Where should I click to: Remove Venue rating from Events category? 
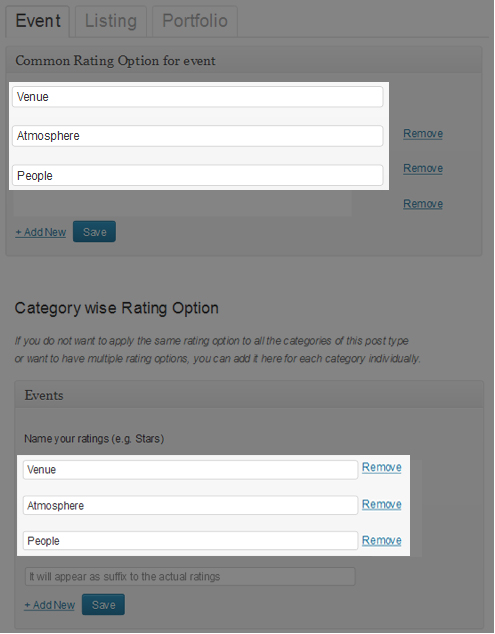381,467
